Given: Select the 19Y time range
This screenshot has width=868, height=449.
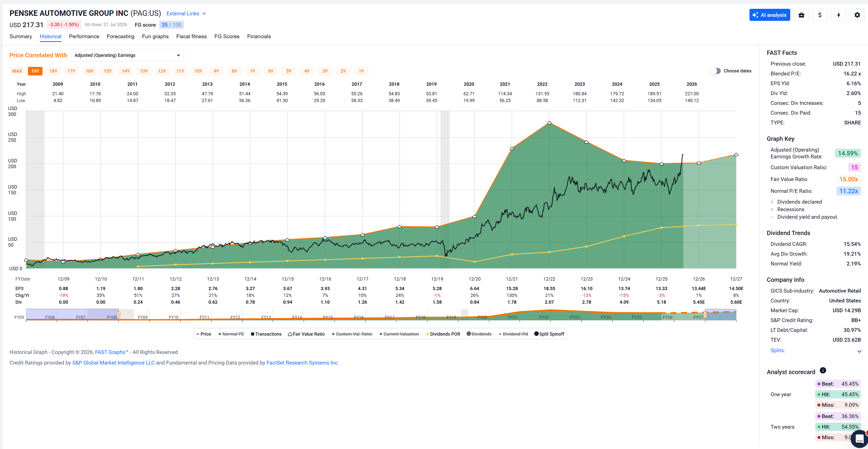Looking at the screenshot, I should pyautogui.click(x=35, y=71).
